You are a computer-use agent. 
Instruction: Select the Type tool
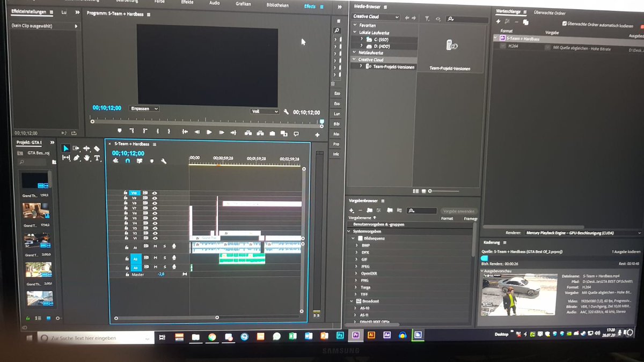pyautogui.click(x=97, y=158)
